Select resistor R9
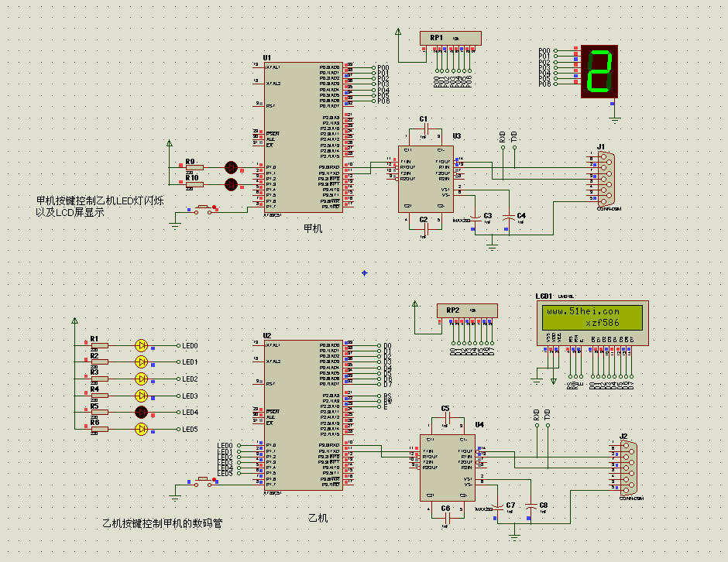The height and width of the screenshot is (562, 728). click(x=194, y=167)
